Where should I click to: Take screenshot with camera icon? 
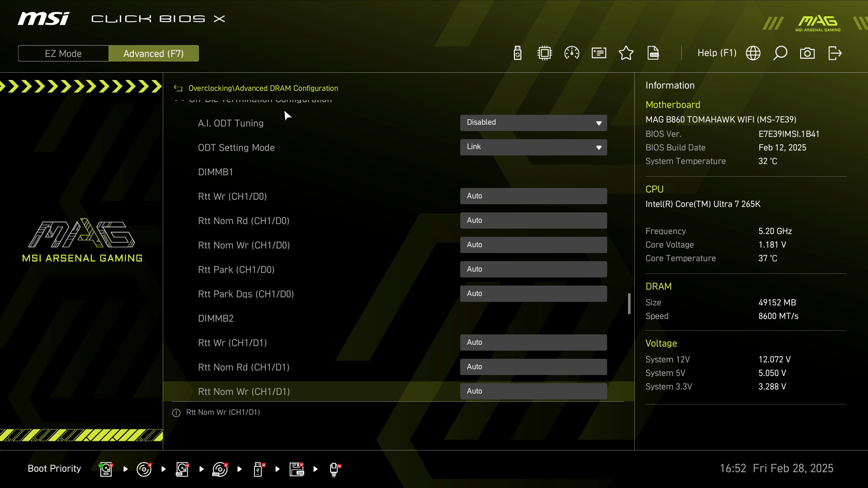(807, 53)
